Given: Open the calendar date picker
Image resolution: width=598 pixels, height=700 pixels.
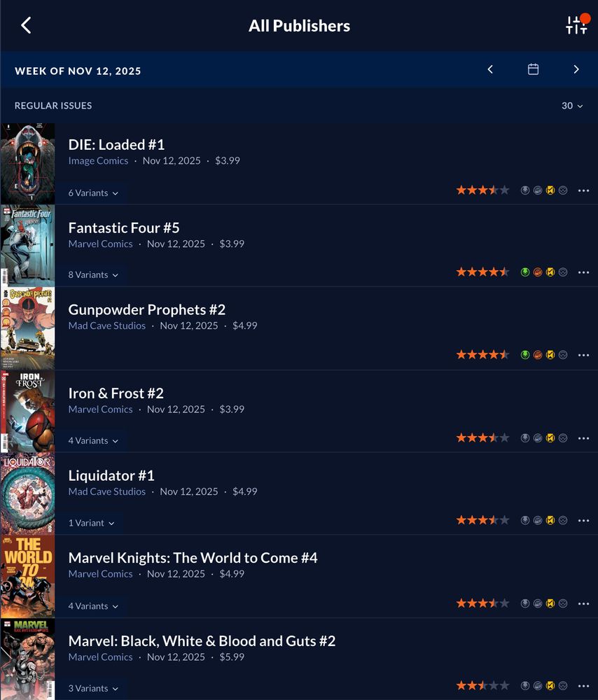Looking at the screenshot, I should point(534,69).
